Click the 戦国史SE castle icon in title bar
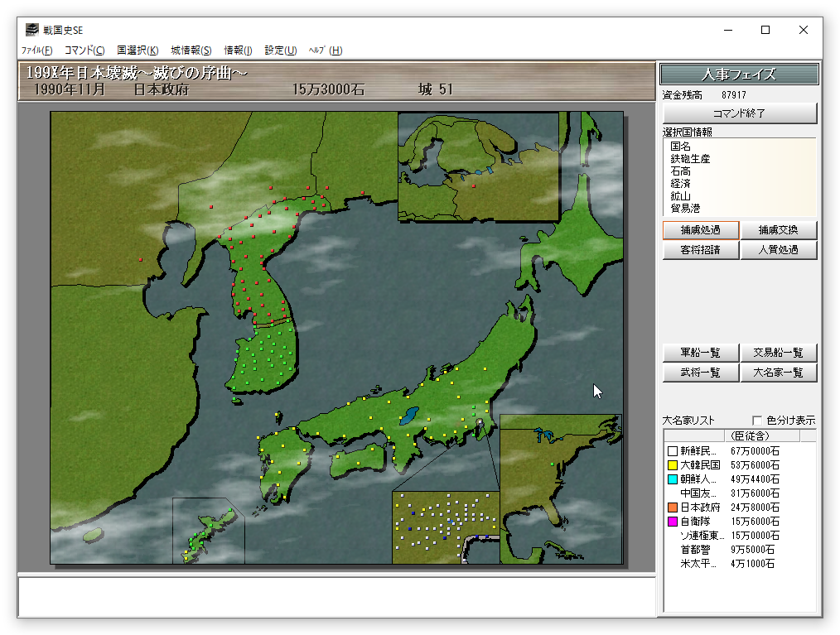The height and width of the screenshot is (635, 840). tap(31, 31)
